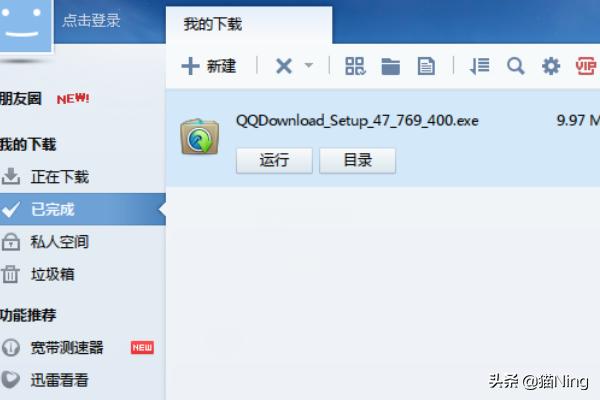The image size is (600, 400).
Task: Select the 我的下载 sidebar heading
Action: [x=28, y=144]
